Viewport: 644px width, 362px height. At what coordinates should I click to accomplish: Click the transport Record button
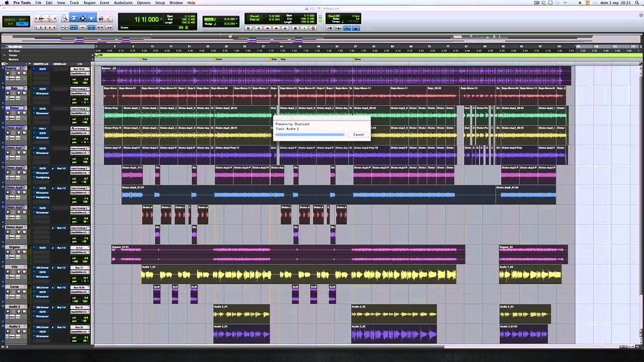313,28
